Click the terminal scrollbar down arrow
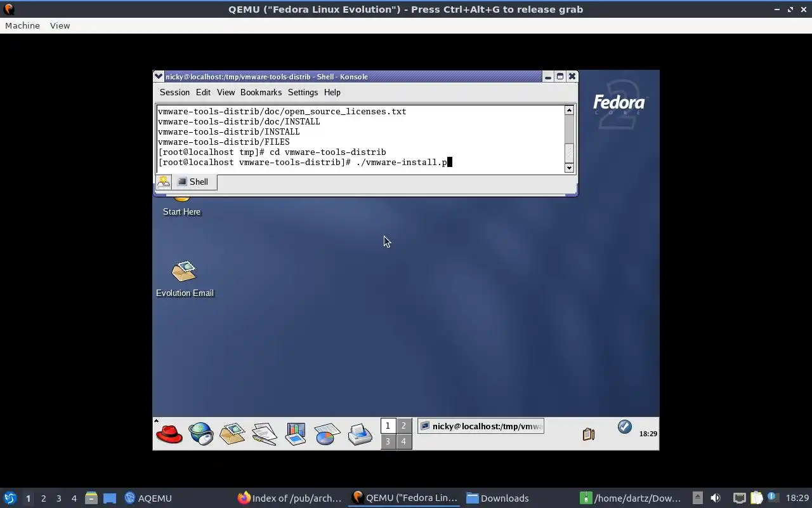The image size is (812, 508). click(x=569, y=168)
